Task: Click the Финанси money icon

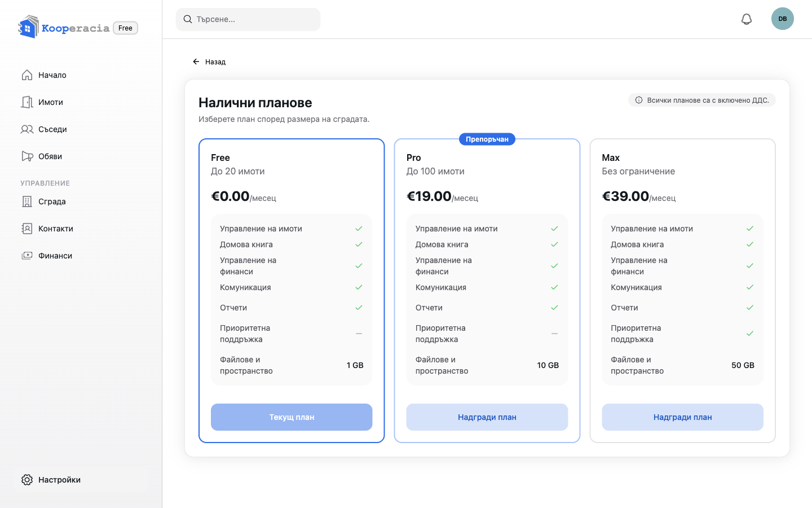Action: [27, 256]
